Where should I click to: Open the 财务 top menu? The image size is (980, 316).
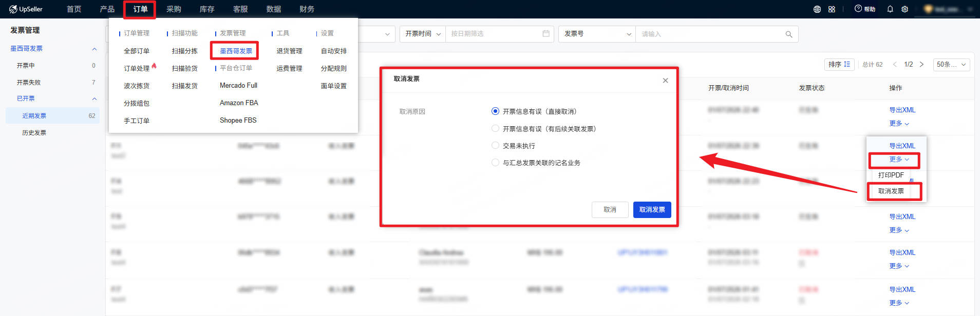(x=307, y=9)
